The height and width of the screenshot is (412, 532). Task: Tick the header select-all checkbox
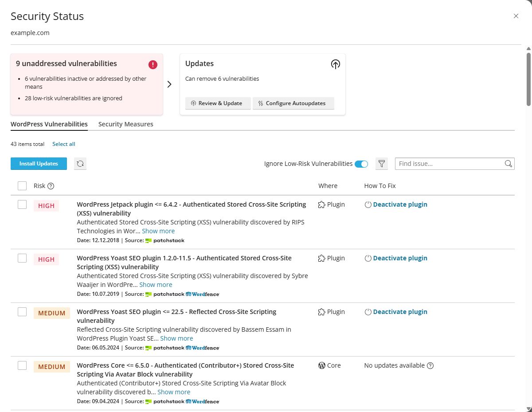click(22, 186)
